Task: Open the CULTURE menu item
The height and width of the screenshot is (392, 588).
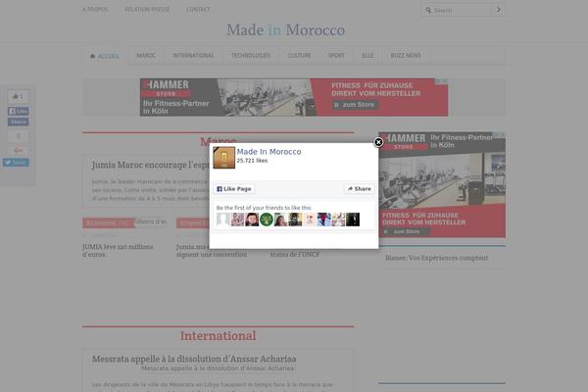Action: [299, 56]
